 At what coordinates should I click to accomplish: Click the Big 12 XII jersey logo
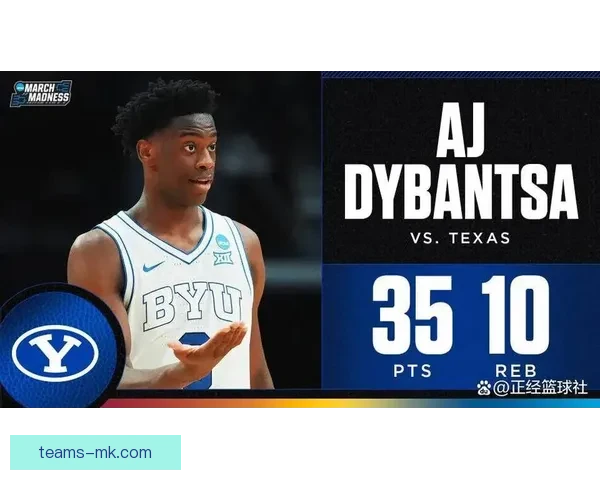tap(222, 258)
